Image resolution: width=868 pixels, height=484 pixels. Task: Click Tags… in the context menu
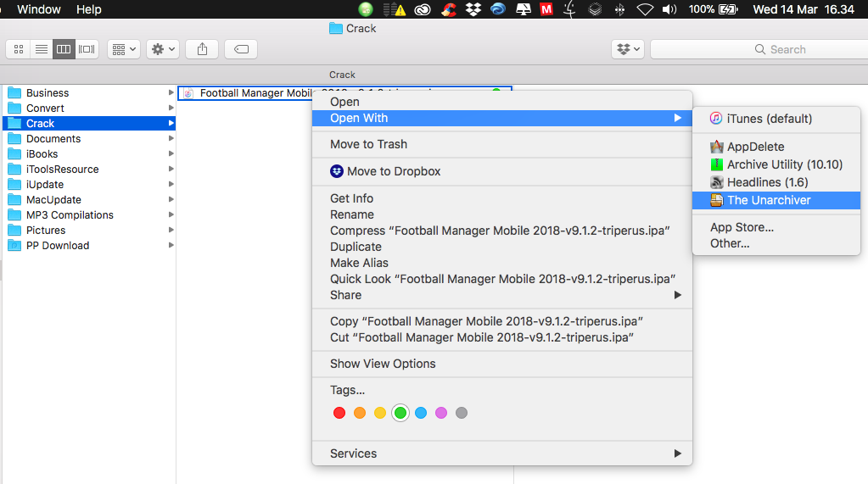[347, 390]
